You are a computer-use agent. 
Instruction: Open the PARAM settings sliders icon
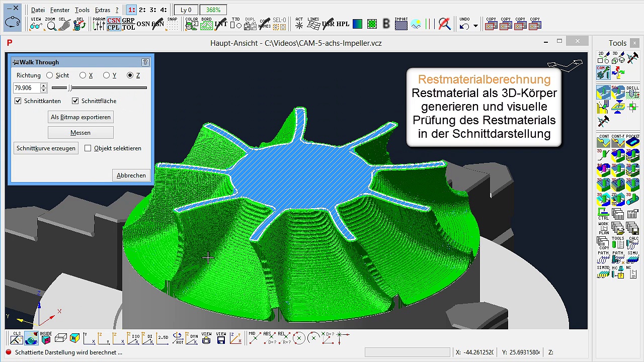[99, 24]
